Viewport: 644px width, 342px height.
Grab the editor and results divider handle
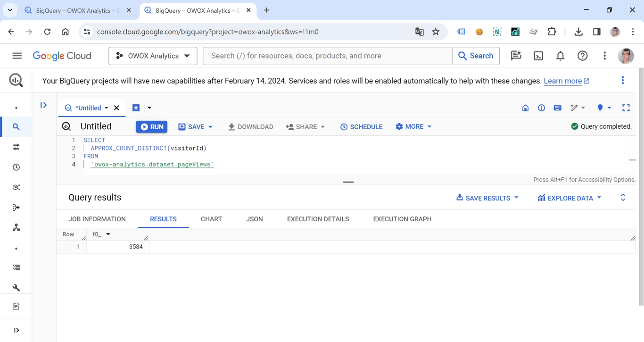click(x=348, y=182)
